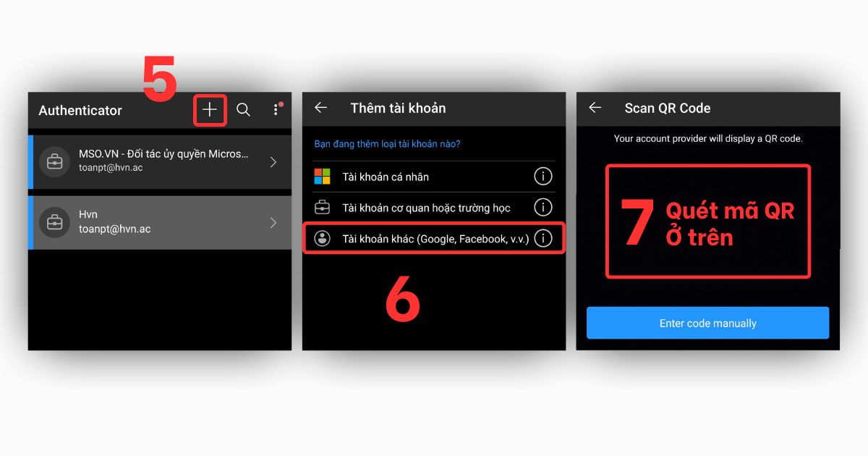Expand the MSO.VN account with its chevron
Viewport: 868px width, 456px height.
click(x=273, y=161)
